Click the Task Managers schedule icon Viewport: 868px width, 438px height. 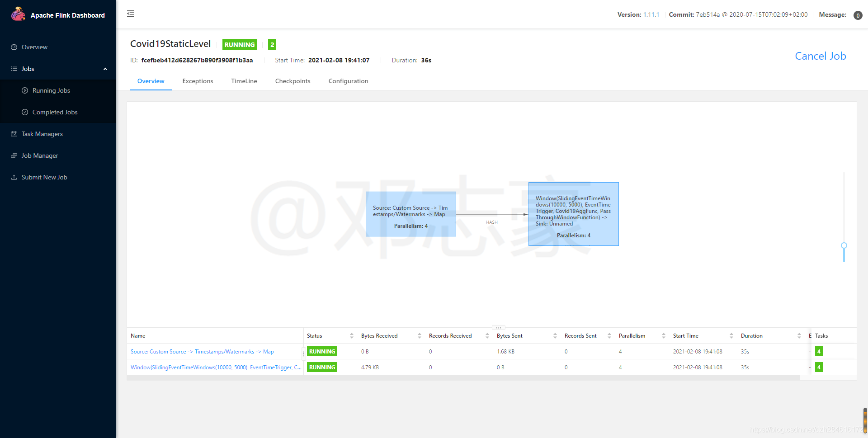[14, 134]
